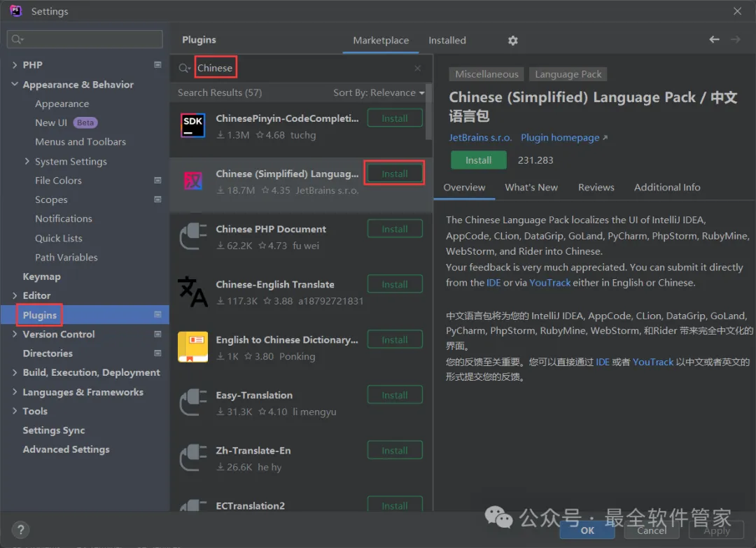Click the project-level marker beside Version Control
The image size is (756, 548).
157,334
